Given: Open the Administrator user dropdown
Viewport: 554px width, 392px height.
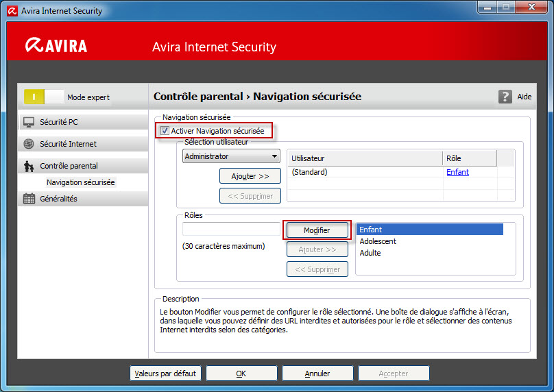Looking at the screenshot, I should (x=231, y=156).
